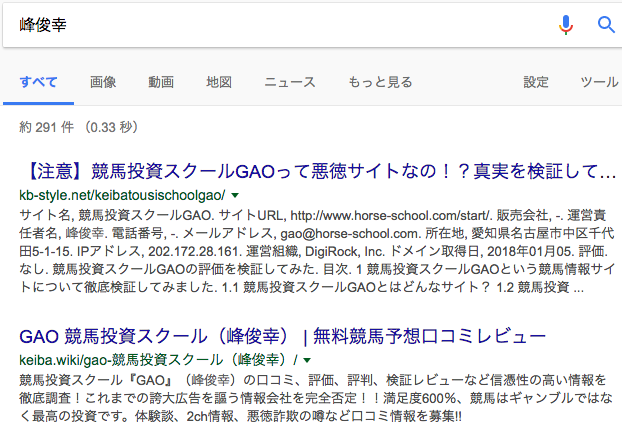Image resolution: width=622 pixels, height=432 pixels.
Task: Open the 設定 menu
Action: 536,82
